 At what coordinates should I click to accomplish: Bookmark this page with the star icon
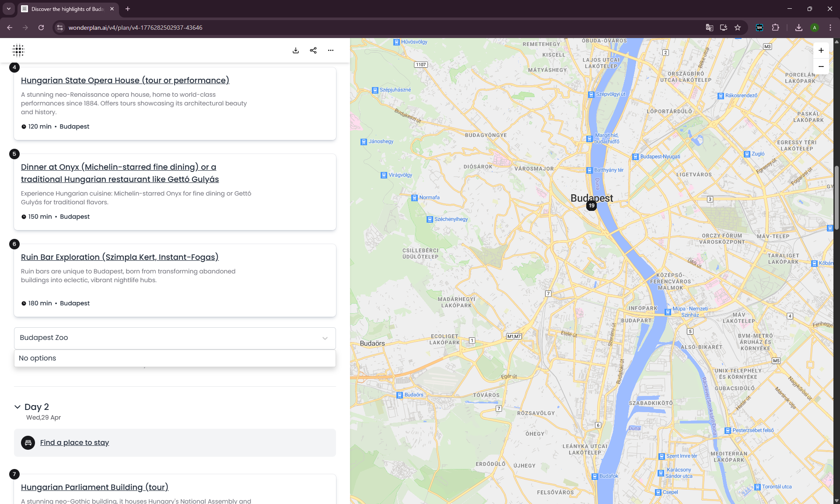tap(738, 28)
